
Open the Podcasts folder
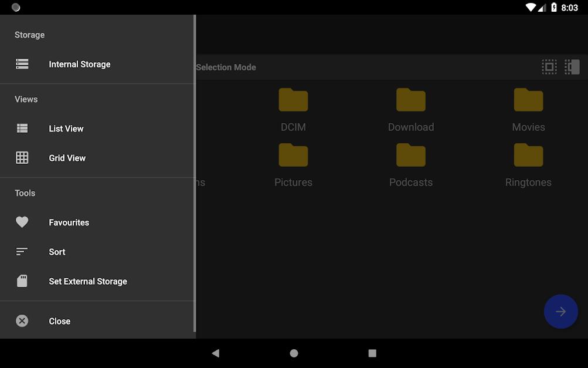tap(411, 166)
